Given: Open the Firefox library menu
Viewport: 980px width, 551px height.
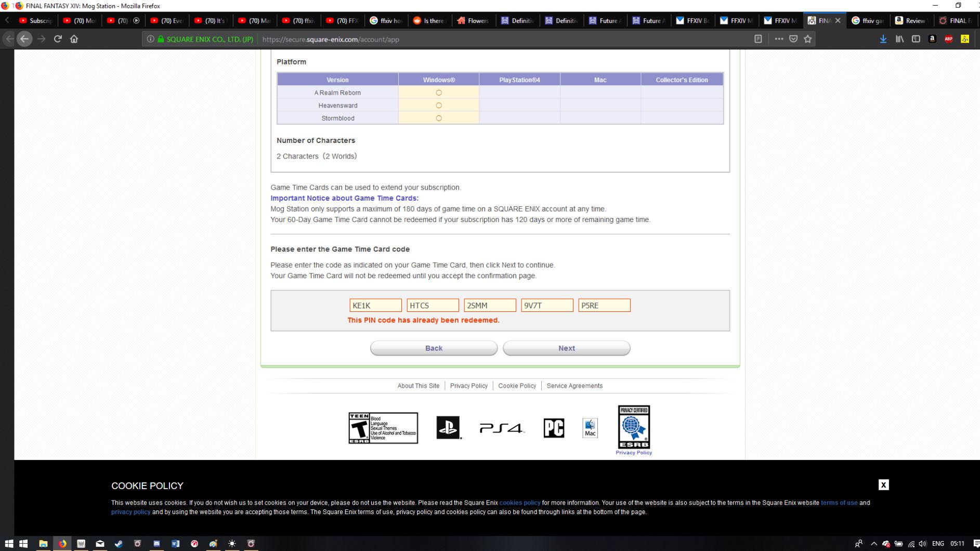Looking at the screenshot, I should click(899, 39).
